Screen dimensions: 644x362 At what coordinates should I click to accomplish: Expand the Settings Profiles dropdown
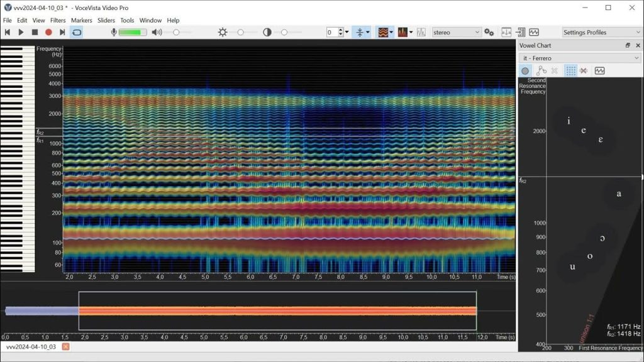point(601,32)
